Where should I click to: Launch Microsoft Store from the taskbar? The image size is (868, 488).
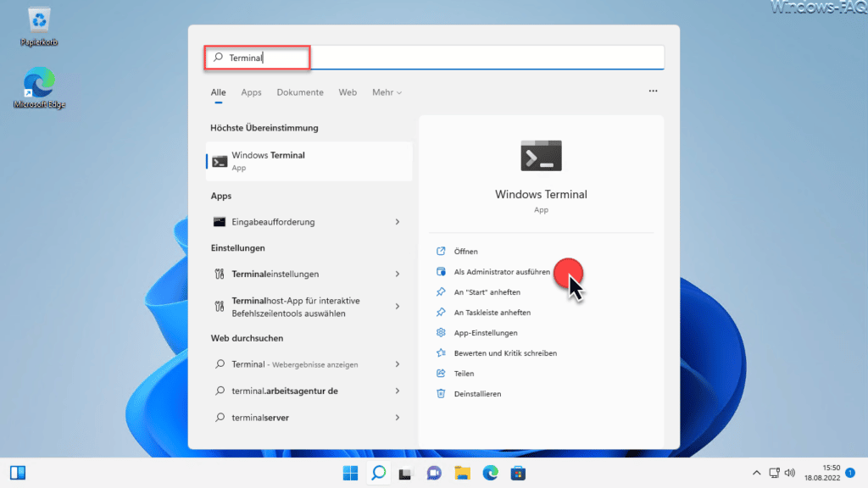(518, 473)
